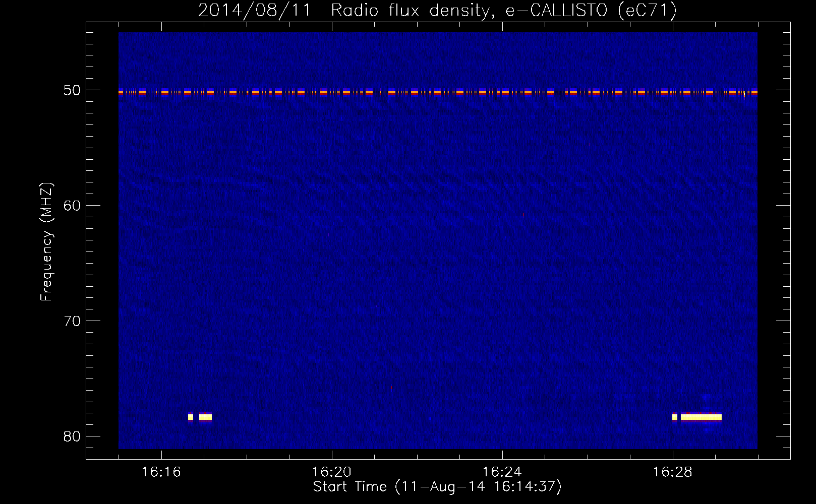Click the red-orange interference line at 50 MHz
The width and height of the screenshot is (816, 504).
point(438,92)
